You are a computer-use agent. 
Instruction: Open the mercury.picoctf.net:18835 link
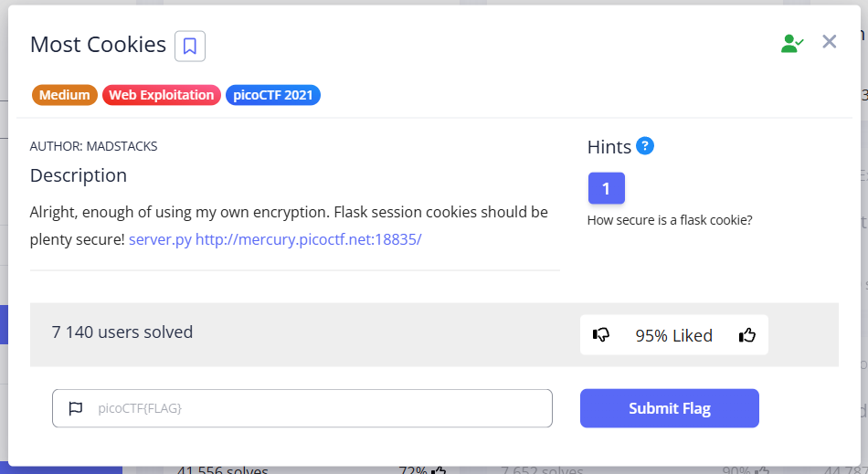coord(309,239)
